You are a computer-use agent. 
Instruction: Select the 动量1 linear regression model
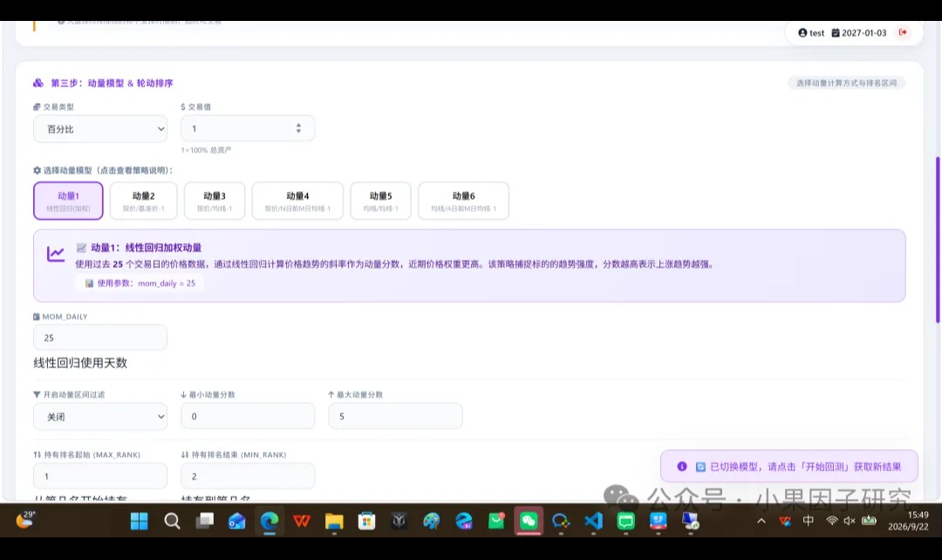68,201
